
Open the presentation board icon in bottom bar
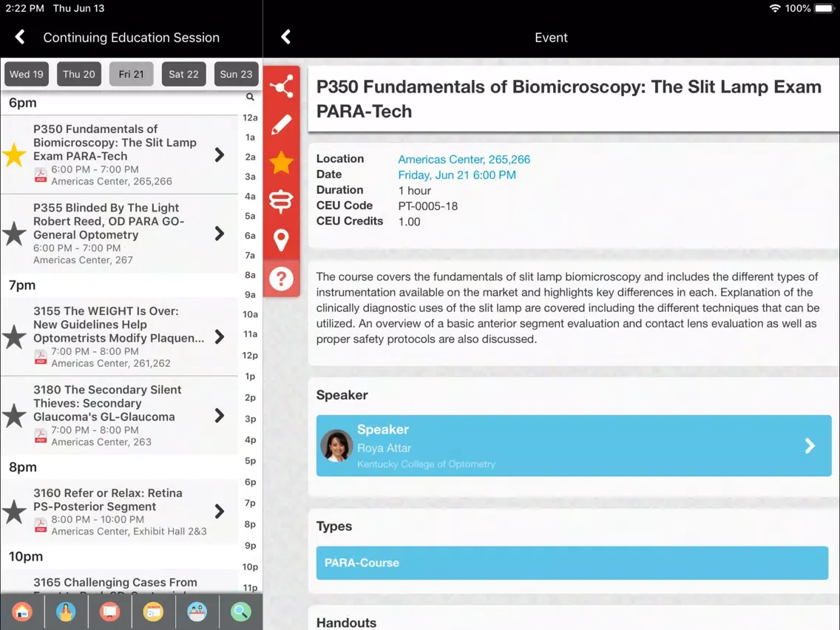tap(109, 612)
